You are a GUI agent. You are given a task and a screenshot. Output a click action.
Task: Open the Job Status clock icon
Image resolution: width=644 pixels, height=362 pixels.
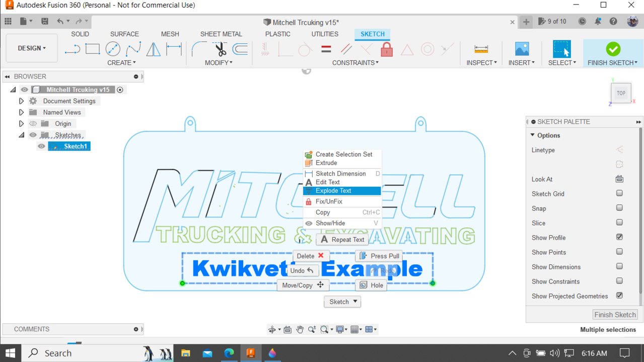pos(582,21)
